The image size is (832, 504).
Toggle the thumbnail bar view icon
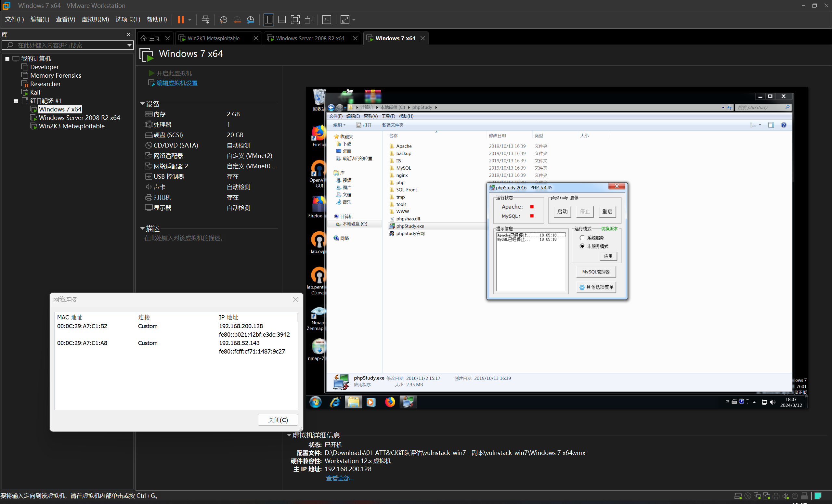(282, 19)
